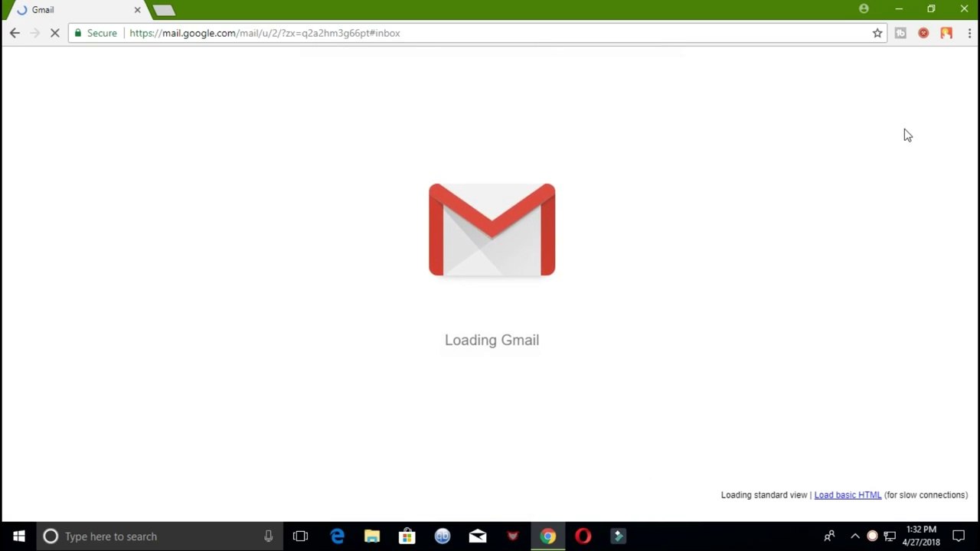Click the Load basic HTML link
The height and width of the screenshot is (551, 980).
tap(848, 495)
